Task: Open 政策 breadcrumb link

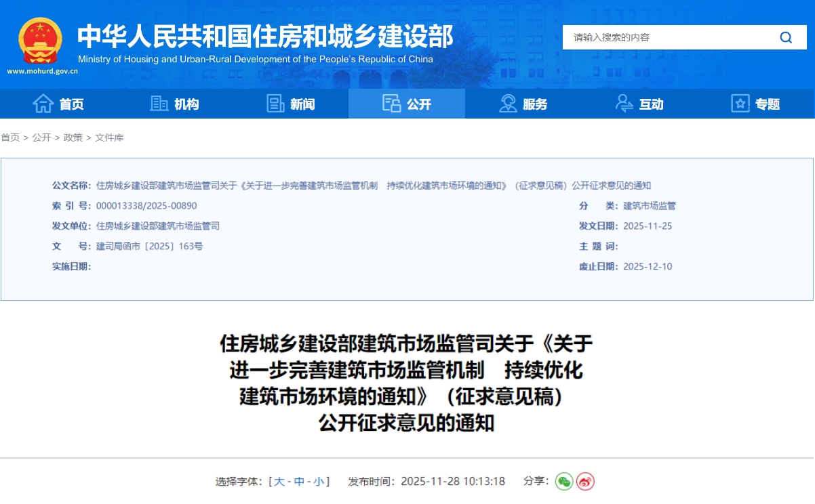Action: [73, 138]
